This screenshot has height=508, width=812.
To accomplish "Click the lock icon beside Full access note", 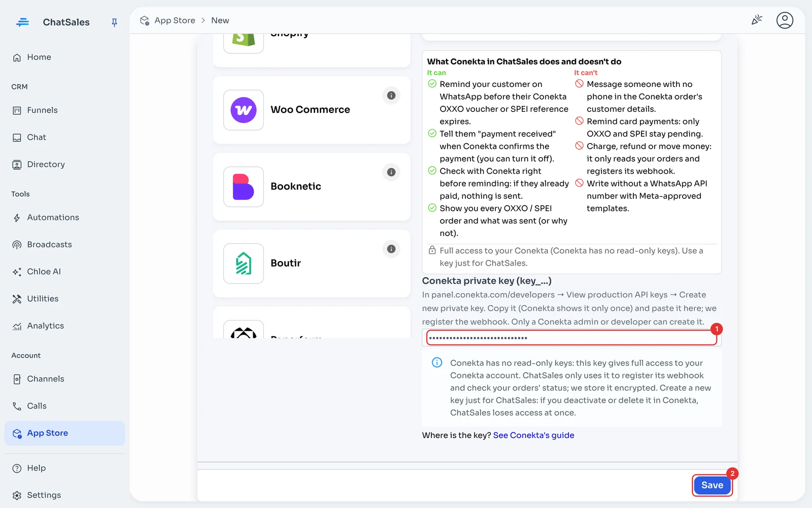I will [x=432, y=250].
